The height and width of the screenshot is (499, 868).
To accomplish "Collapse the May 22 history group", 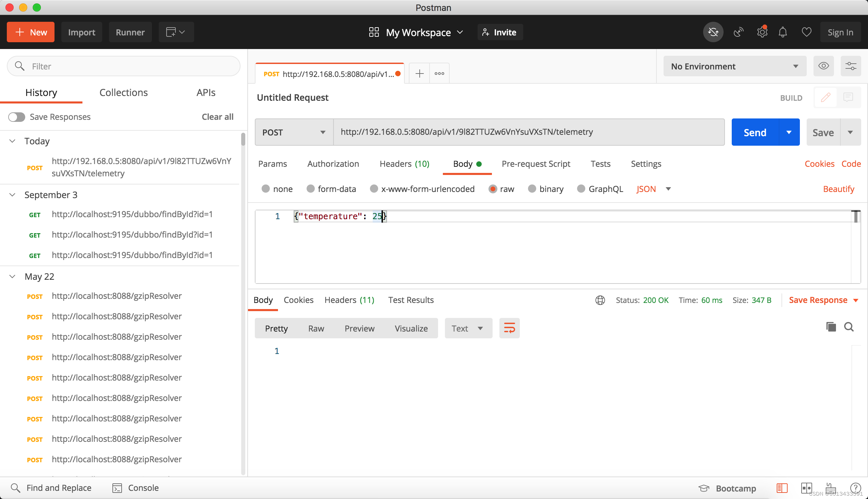I will click(12, 277).
